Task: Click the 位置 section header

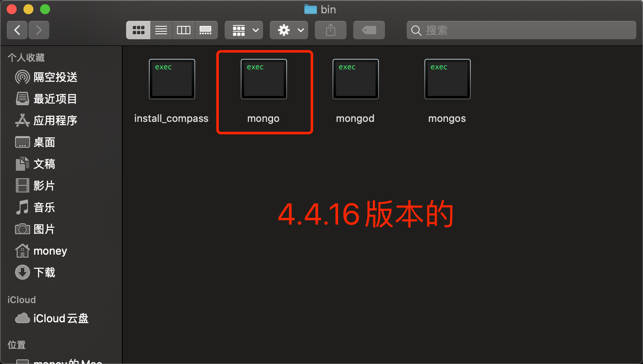Action: point(17,345)
